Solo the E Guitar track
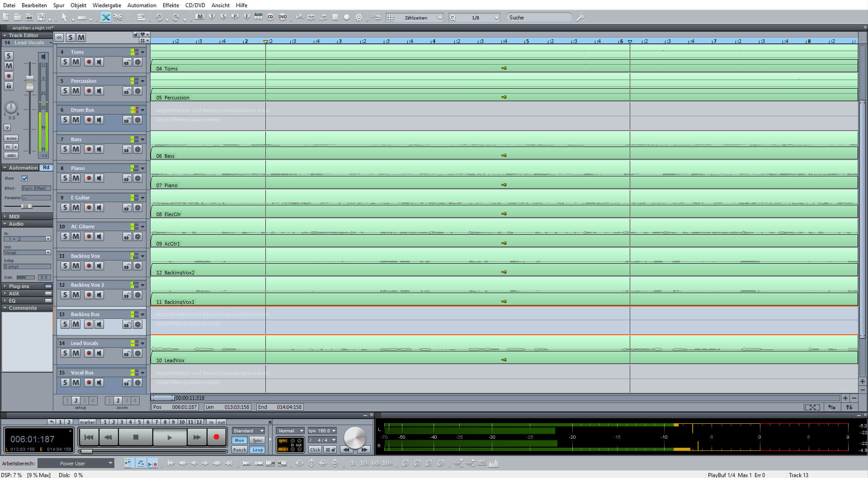868x478 pixels. [x=65, y=208]
